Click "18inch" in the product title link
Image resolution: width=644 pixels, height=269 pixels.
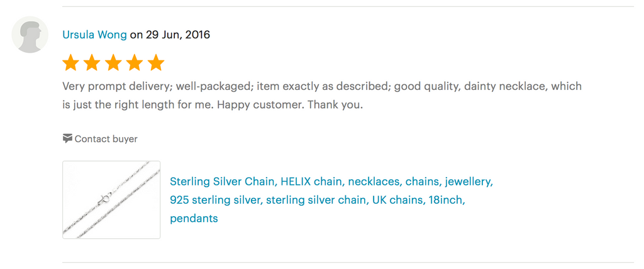tap(446, 200)
